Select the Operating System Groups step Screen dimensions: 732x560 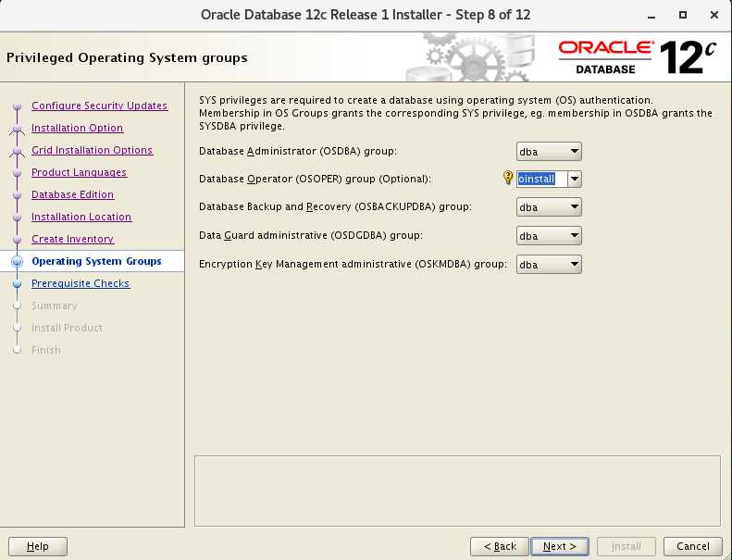point(96,261)
